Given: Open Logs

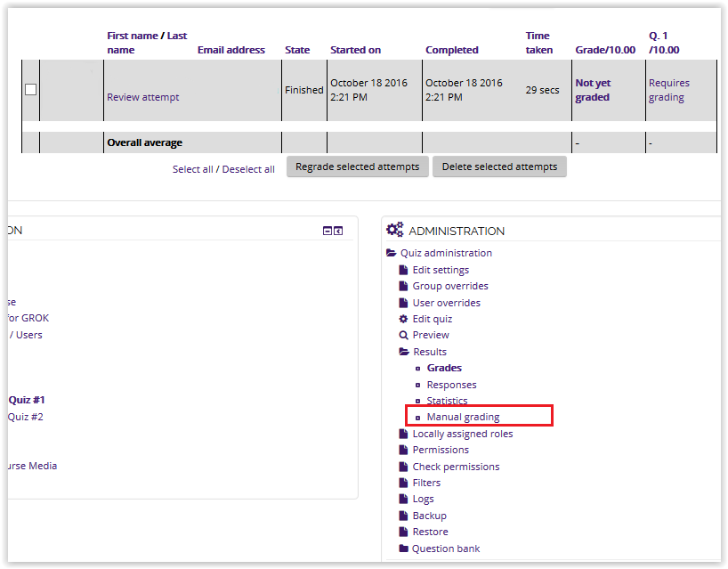Looking at the screenshot, I should (423, 500).
